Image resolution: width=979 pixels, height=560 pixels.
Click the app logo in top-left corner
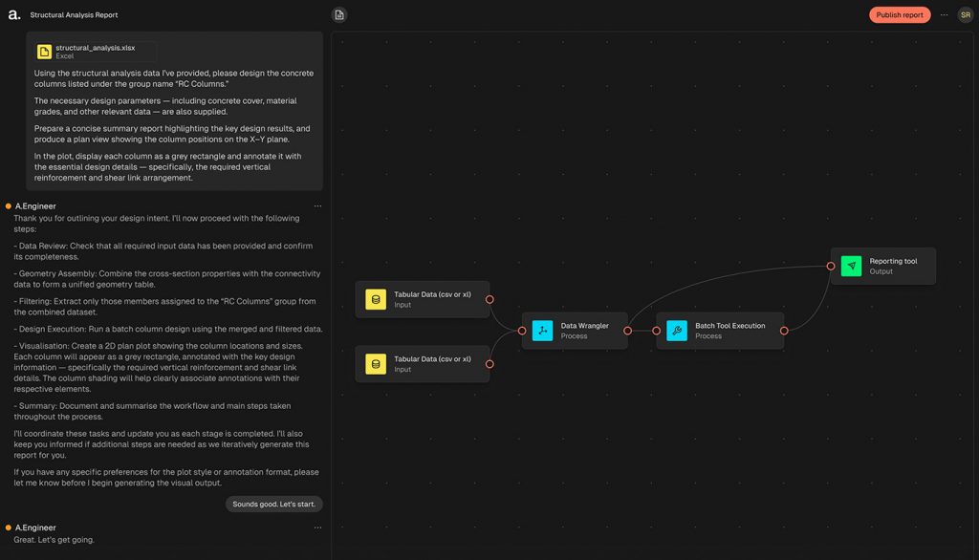[x=13, y=15]
